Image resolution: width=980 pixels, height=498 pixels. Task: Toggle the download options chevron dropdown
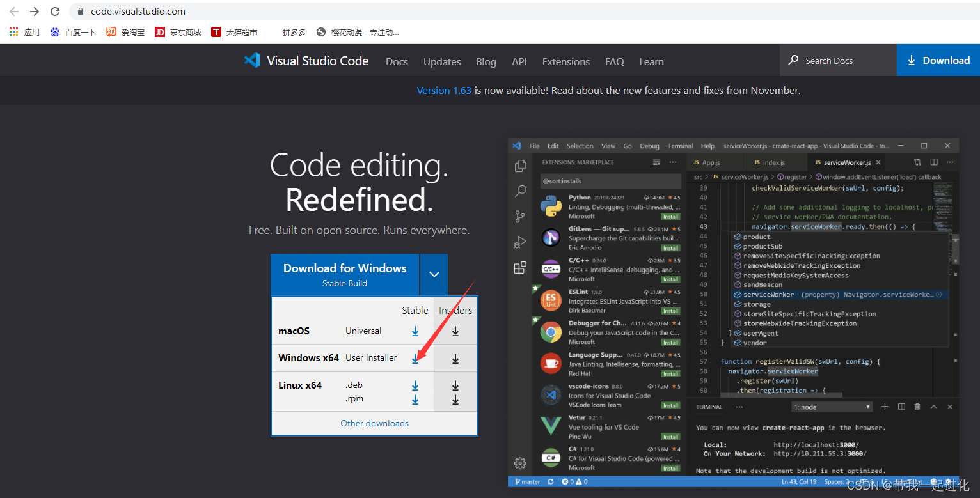coord(434,275)
